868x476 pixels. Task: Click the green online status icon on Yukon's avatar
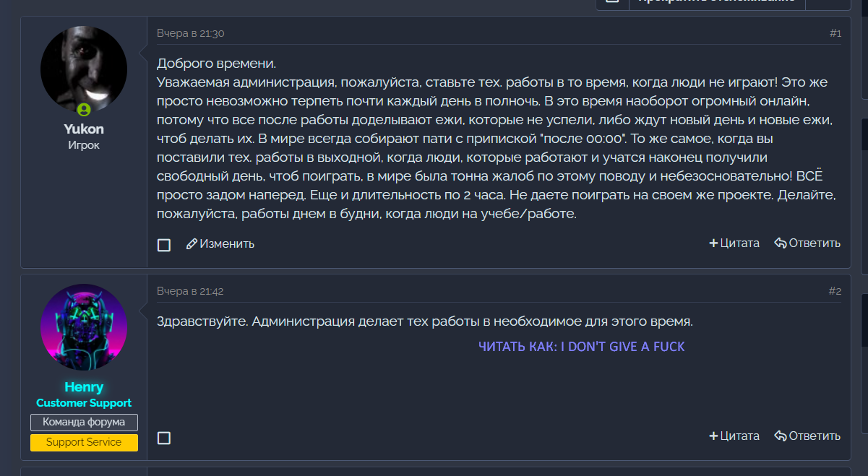[x=84, y=111]
